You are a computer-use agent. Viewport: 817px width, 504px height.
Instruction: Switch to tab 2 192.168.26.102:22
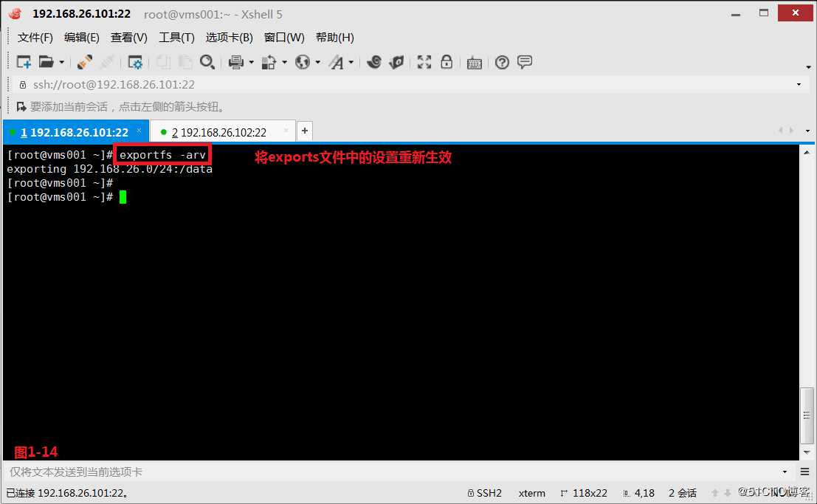click(223, 132)
